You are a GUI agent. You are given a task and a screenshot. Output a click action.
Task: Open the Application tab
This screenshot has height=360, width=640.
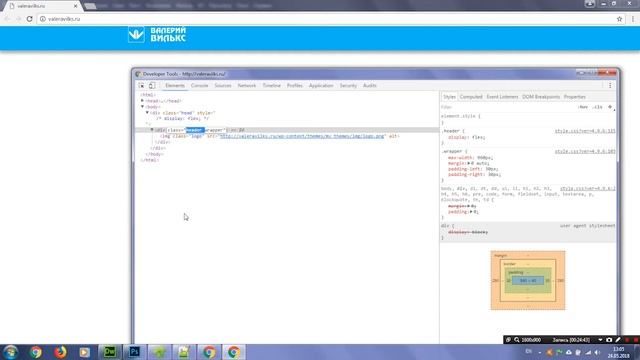(321, 86)
